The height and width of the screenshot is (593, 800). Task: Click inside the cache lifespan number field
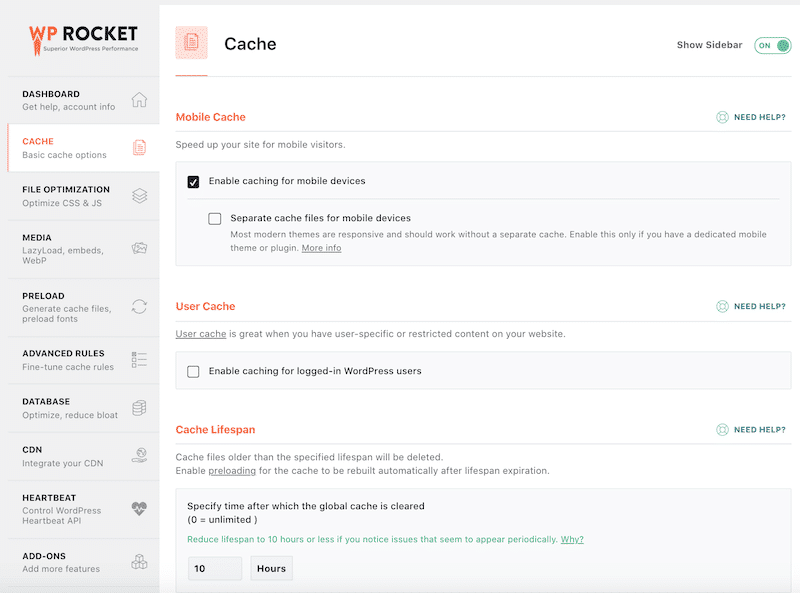coord(214,568)
